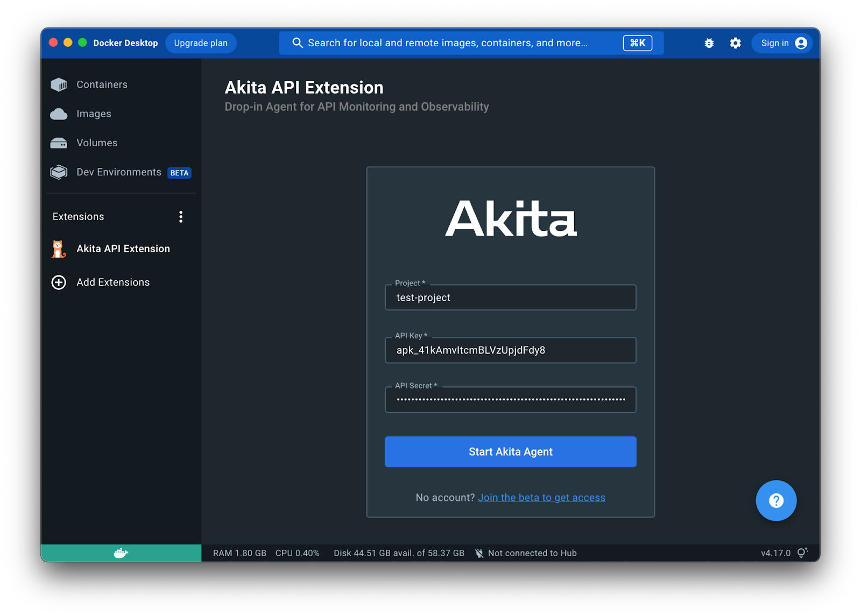Click the Add Extensions plus icon
This screenshot has width=861, height=616.
click(59, 282)
